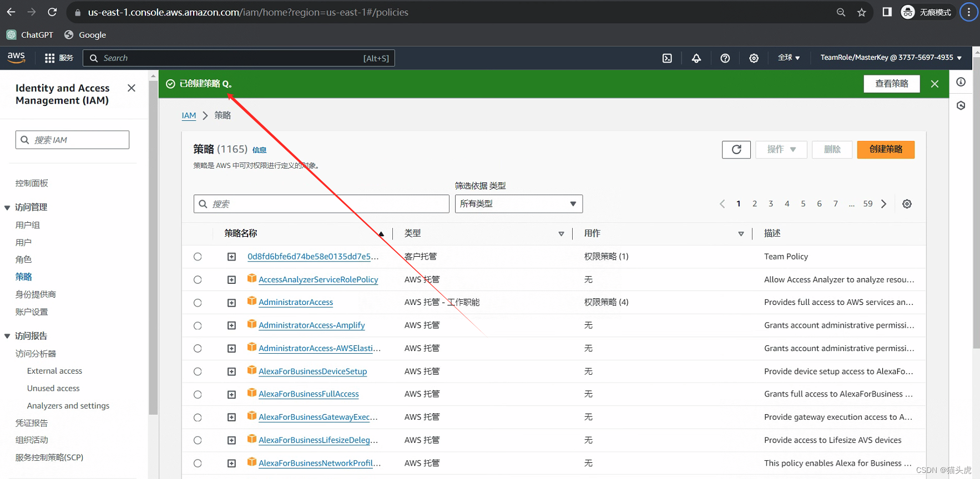Open the AWS console settings gear
The image size is (980, 479).
(754, 58)
